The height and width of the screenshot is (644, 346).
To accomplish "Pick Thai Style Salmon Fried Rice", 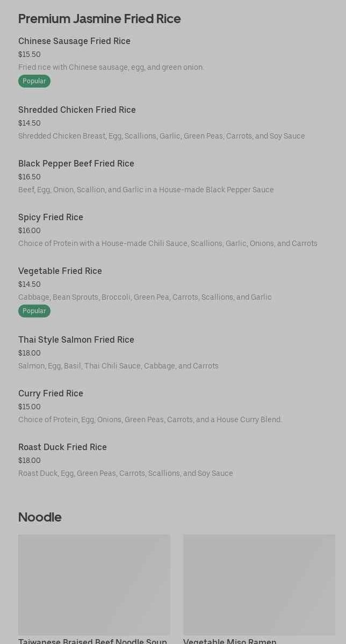I will 76,340.
